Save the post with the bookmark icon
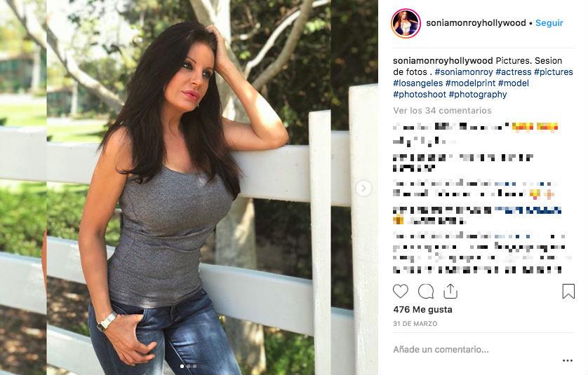This screenshot has height=375, width=588. point(568,291)
